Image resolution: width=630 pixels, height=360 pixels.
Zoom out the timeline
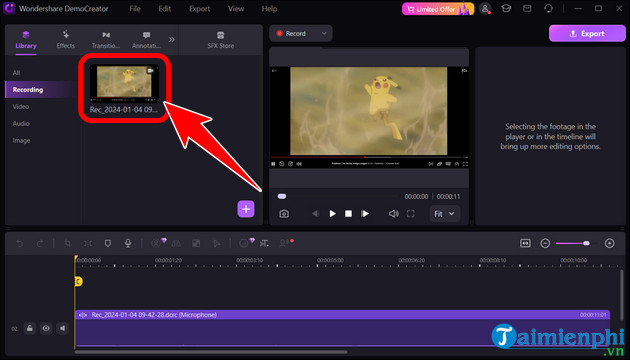[545, 243]
